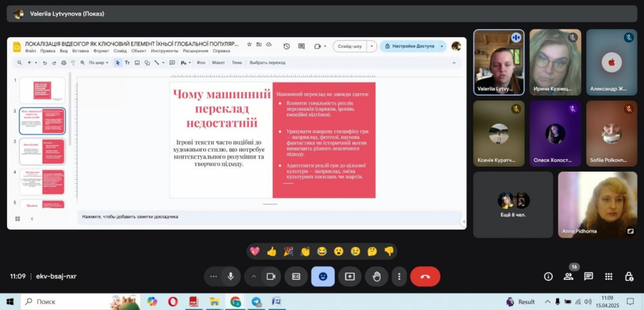Click the present screen icon
Viewport: 644px width, 310px height.
tap(350, 276)
